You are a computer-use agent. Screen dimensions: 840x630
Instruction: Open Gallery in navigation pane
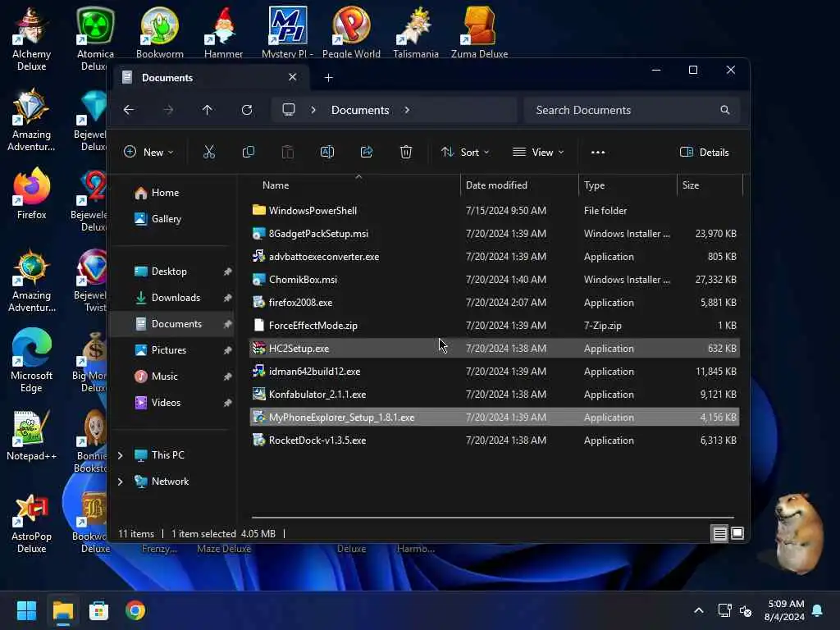tap(166, 219)
